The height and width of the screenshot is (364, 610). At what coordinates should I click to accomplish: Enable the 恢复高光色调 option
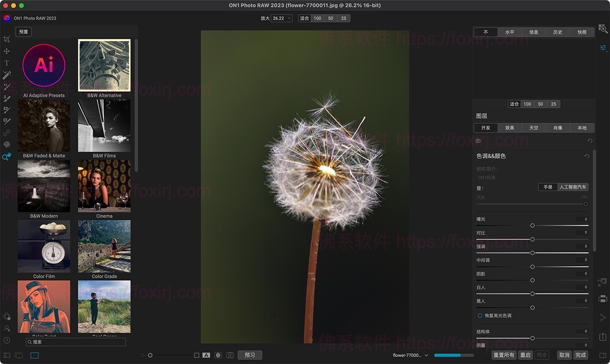click(479, 316)
